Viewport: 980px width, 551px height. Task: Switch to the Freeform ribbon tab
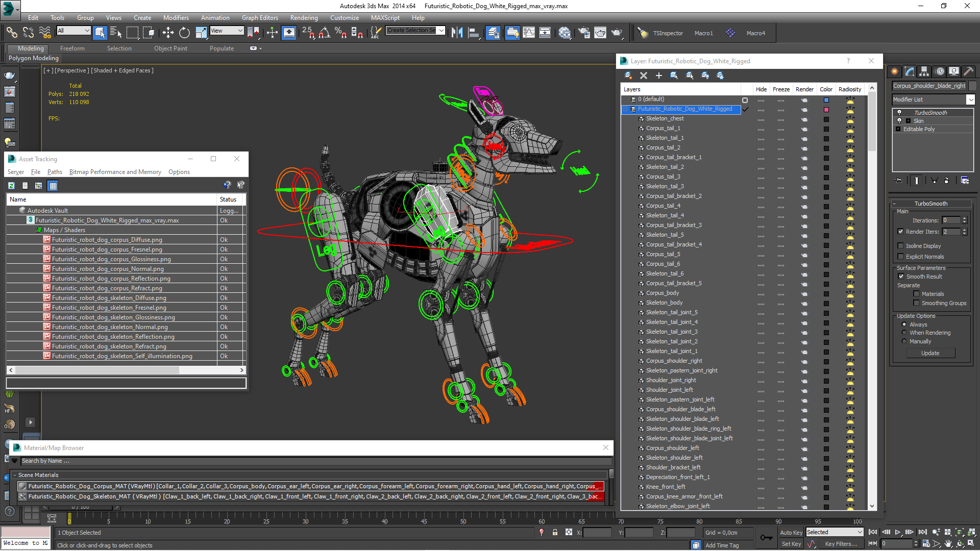coord(72,48)
